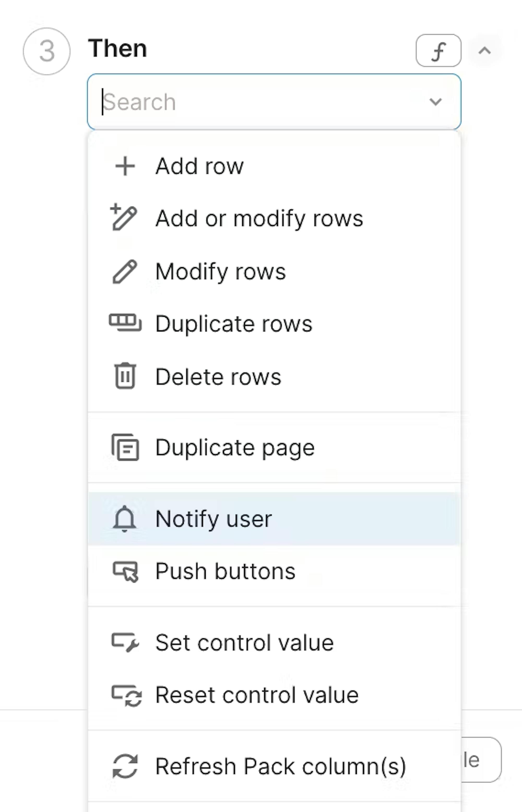Collapse the Then step with the up chevron

click(x=484, y=51)
